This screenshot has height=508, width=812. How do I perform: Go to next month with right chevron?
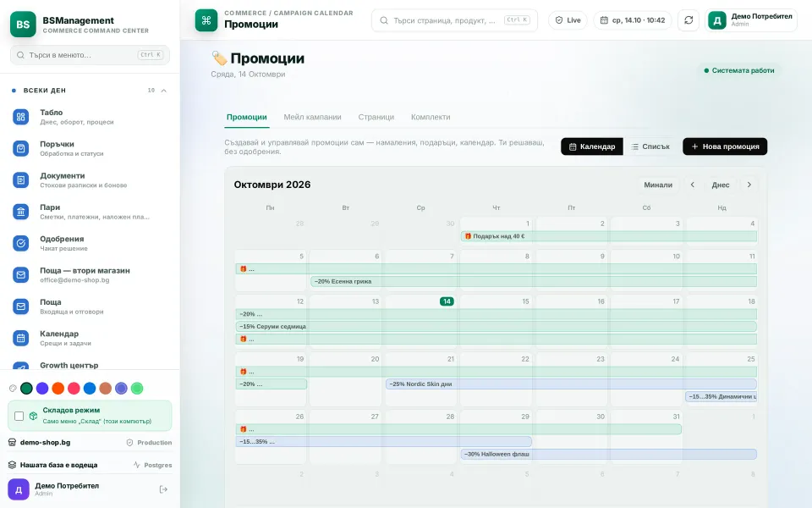(x=749, y=185)
